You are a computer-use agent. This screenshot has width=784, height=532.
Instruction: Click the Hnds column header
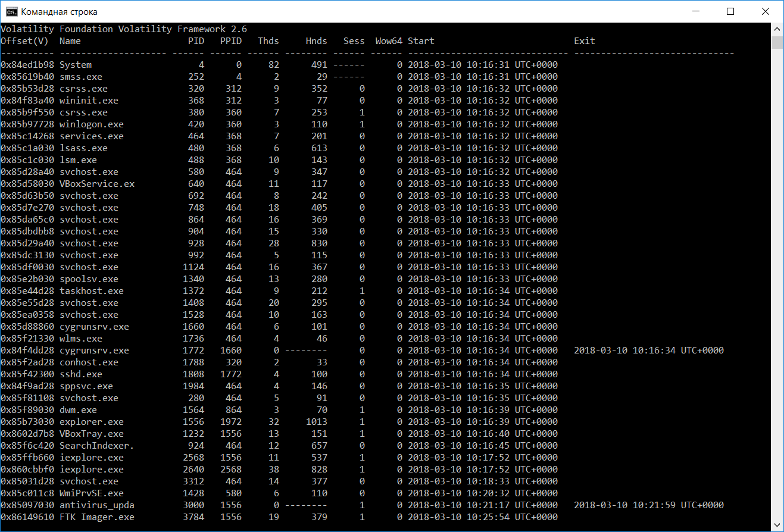click(317, 41)
